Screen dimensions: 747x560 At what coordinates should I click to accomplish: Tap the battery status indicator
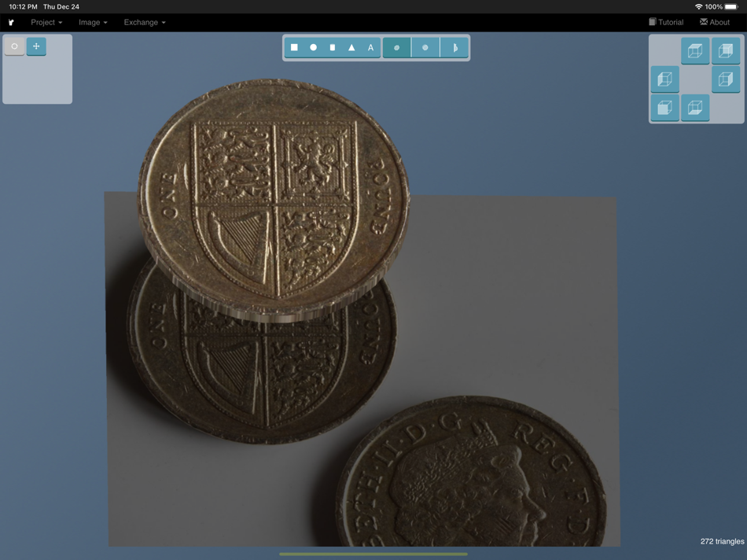click(x=731, y=6)
